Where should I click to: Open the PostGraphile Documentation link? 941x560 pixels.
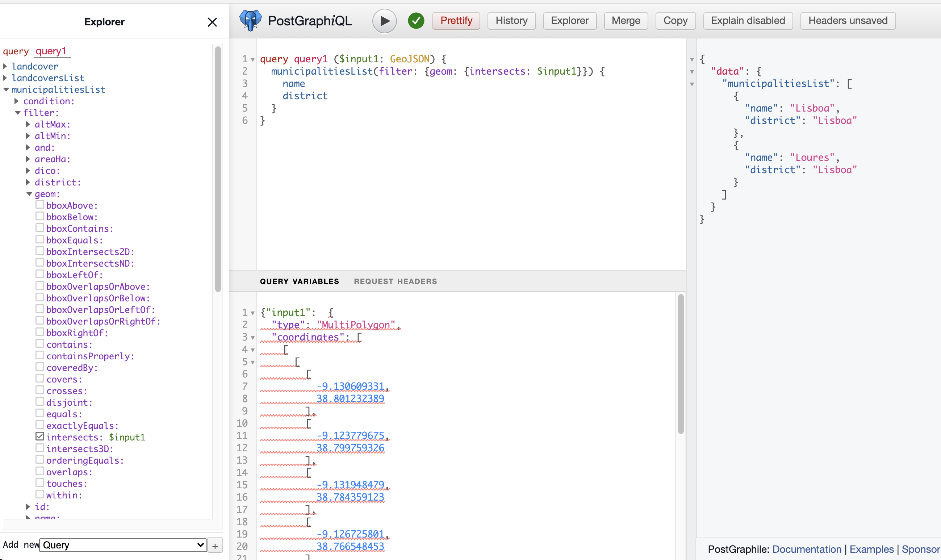tap(806, 549)
